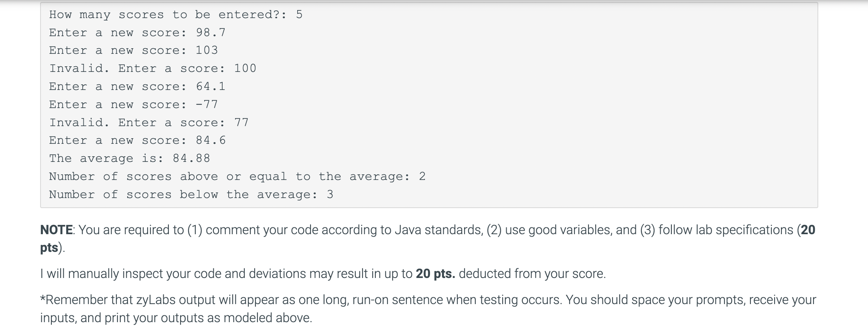868x331 pixels.
Task: Click the bold '20 pts.' in the deduction sentence
Action: coord(435,274)
